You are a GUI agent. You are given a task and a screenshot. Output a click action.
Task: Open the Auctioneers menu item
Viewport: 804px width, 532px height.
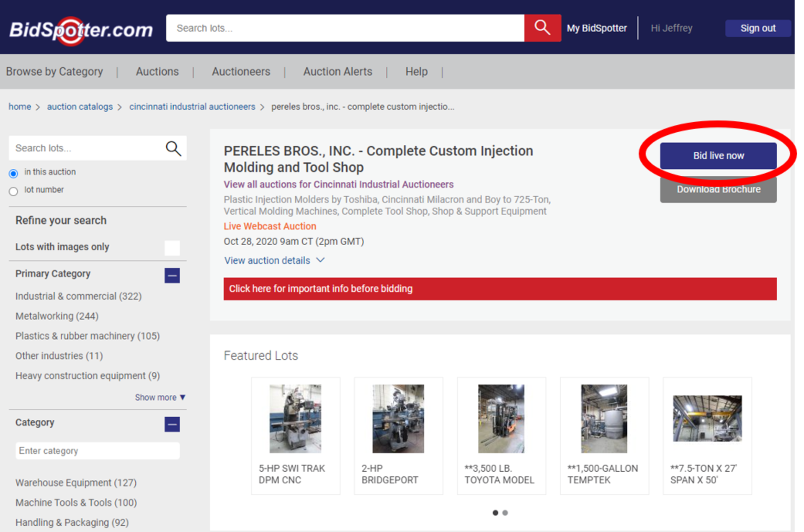point(241,72)
